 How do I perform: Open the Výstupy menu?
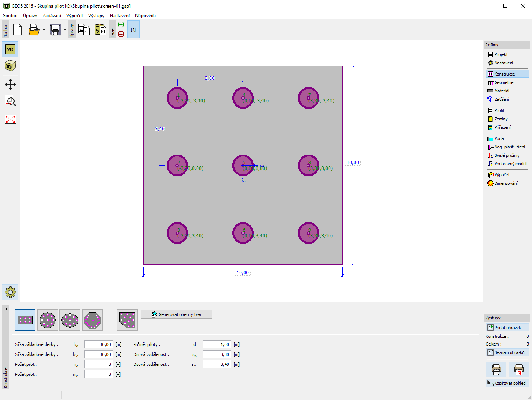click(x=96, y=16)
